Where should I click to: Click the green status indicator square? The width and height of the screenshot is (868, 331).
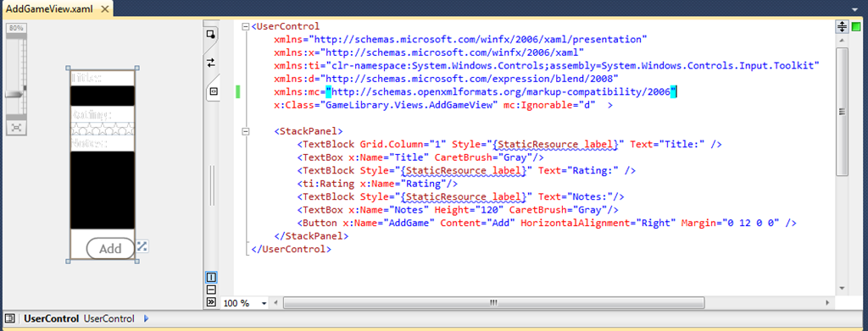856,26
